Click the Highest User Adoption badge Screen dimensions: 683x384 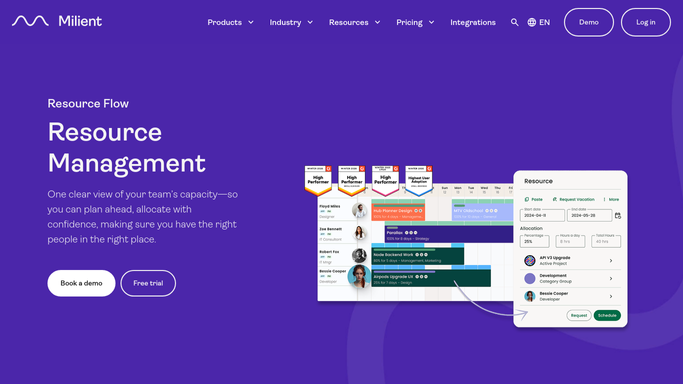pyautogui.click(x=419, y=180)
